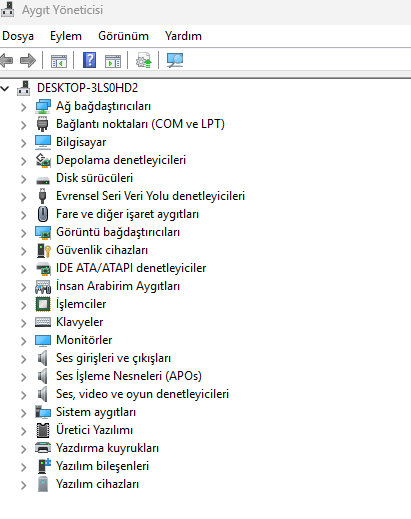The image size is (411, 519).
Task: Expand Ağ bağdaştırıcıları chevron
Action: 23,107
